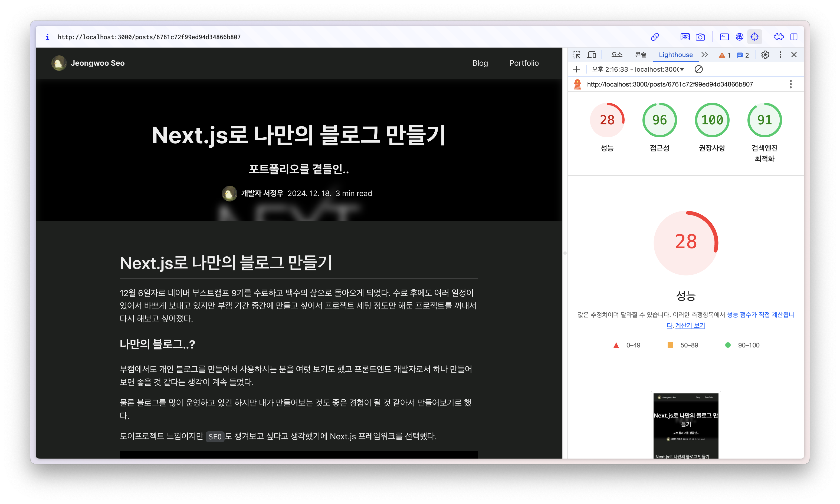Open the terminal icon in browser toolbar

[724, 37]
